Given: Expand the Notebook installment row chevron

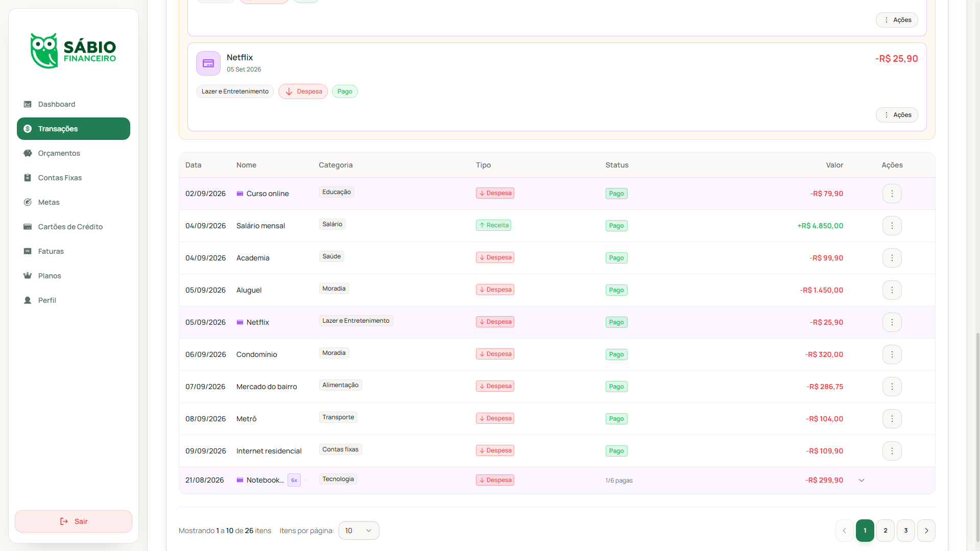Looking at the screenshot, I should 861,480.
